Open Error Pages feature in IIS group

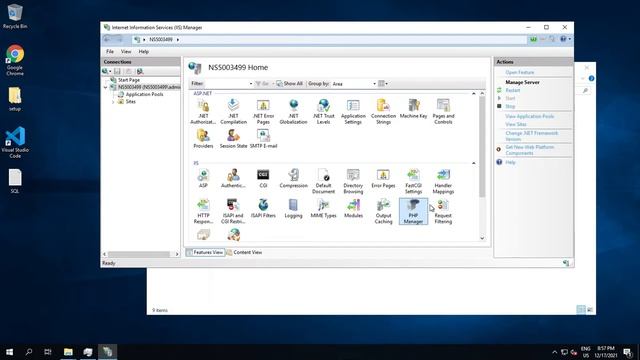click(x=383, y=178)
